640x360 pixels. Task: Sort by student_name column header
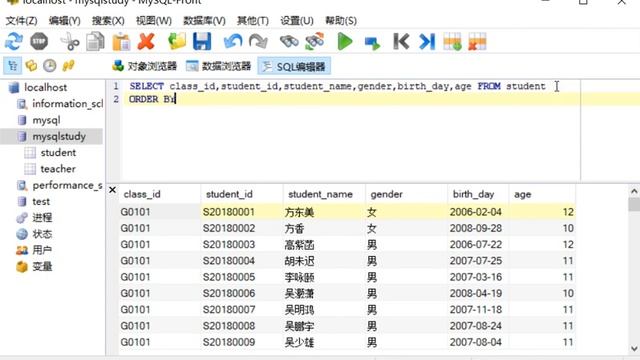pos(324,194)
